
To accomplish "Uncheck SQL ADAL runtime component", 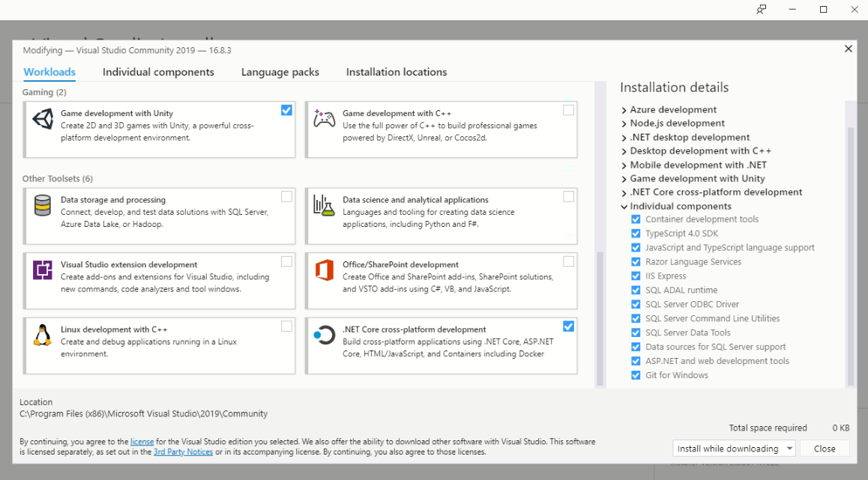I will tap(636, 290).
